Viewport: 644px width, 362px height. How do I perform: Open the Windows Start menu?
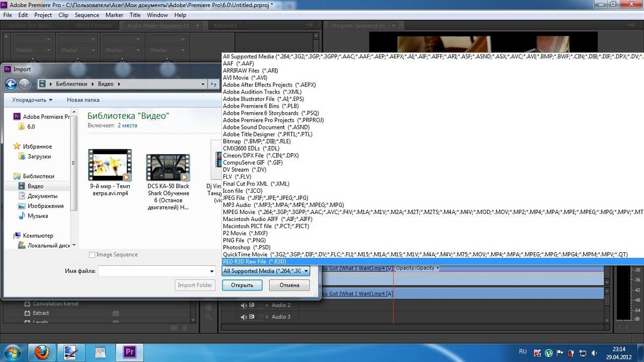click(x=12, y=352)
